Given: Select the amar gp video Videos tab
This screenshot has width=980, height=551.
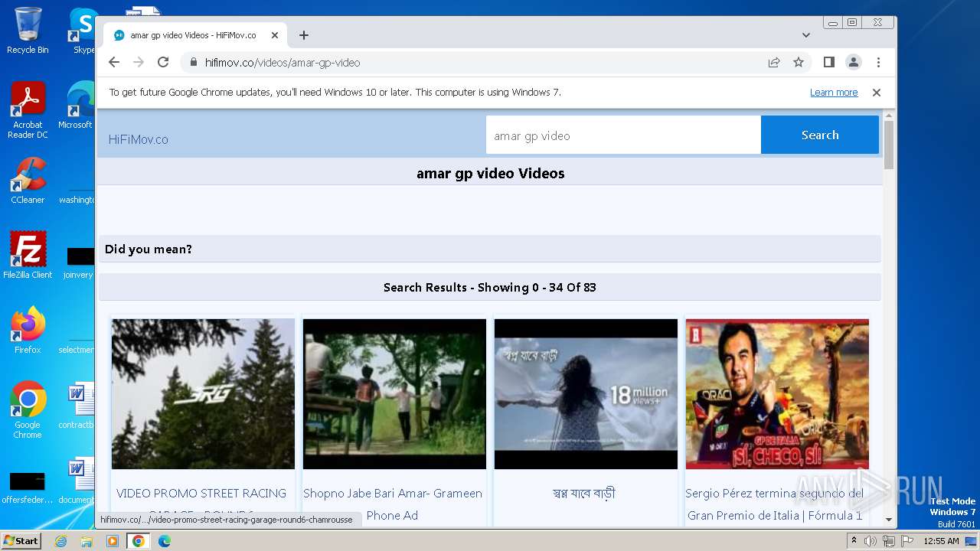Looking at the screenshot, I should tap(195, 35).
